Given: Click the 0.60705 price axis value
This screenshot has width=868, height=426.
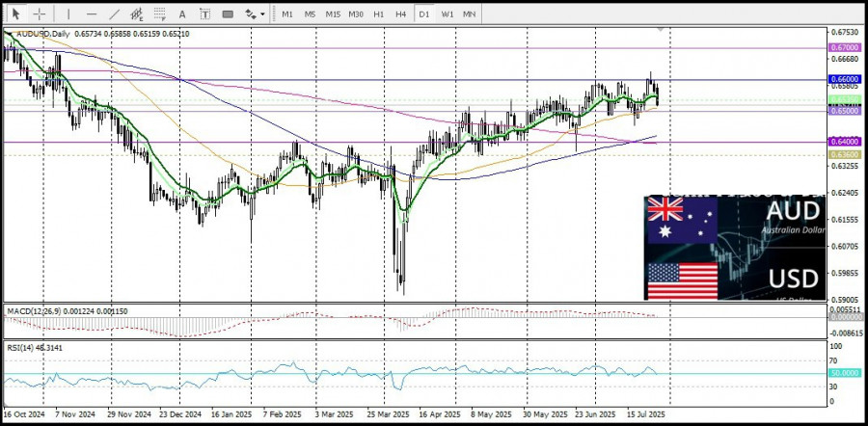Looking at the screenshot, I should coord(845,246).
